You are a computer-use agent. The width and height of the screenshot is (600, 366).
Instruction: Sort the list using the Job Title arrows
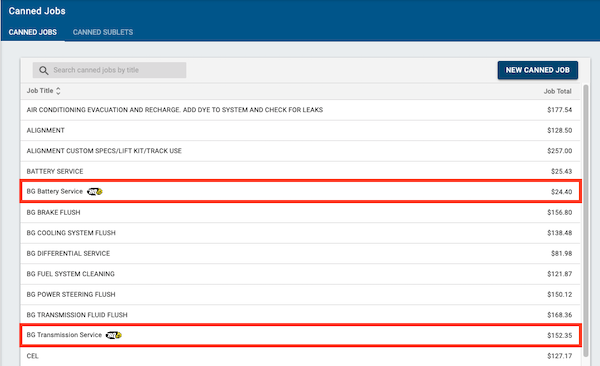coord(58,91)
